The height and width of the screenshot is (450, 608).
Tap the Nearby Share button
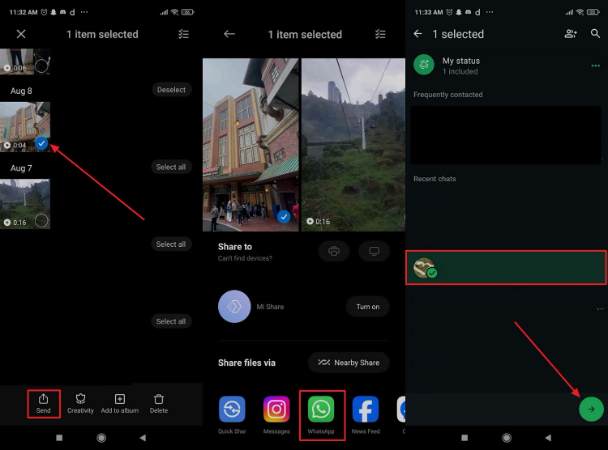[x=349, y=363]
